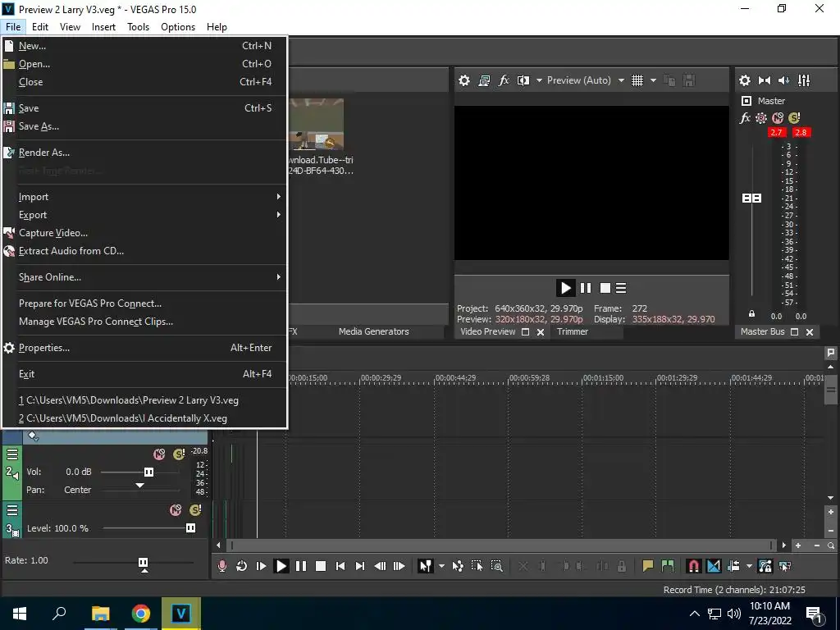Click Preview on External Monitor icon
Image resolution: width=840 pixels, height=630 pixels.
click(484, 80)
